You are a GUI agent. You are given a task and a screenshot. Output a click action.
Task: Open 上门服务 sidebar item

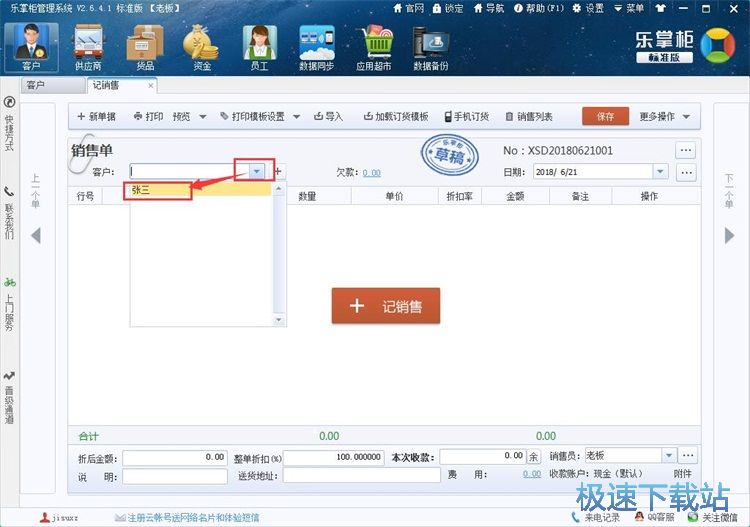pos(9,304)
